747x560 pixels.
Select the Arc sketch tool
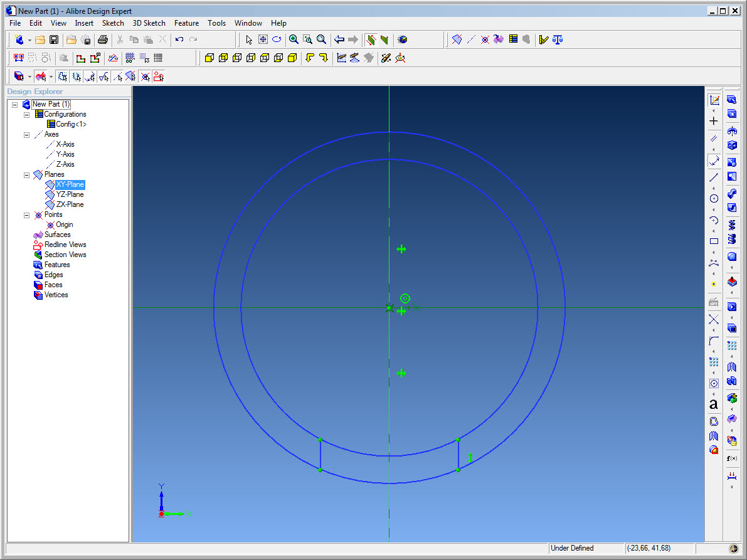click(x=714, y=220)
